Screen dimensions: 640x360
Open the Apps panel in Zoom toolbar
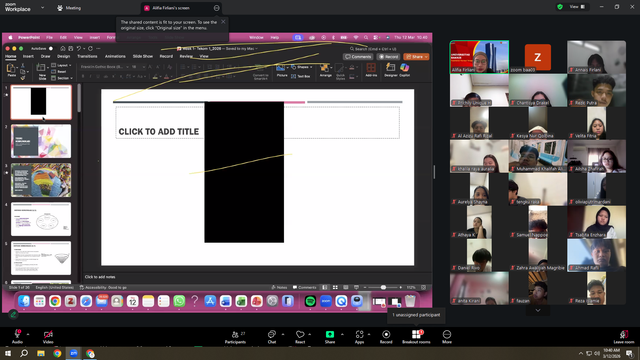pos(359,337)
